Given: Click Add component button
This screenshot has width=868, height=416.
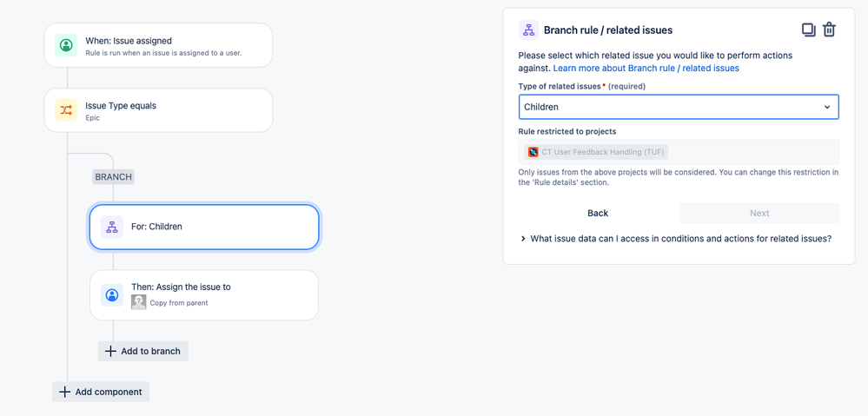Looking at the screenshot, I should click(x=101, y=392).
